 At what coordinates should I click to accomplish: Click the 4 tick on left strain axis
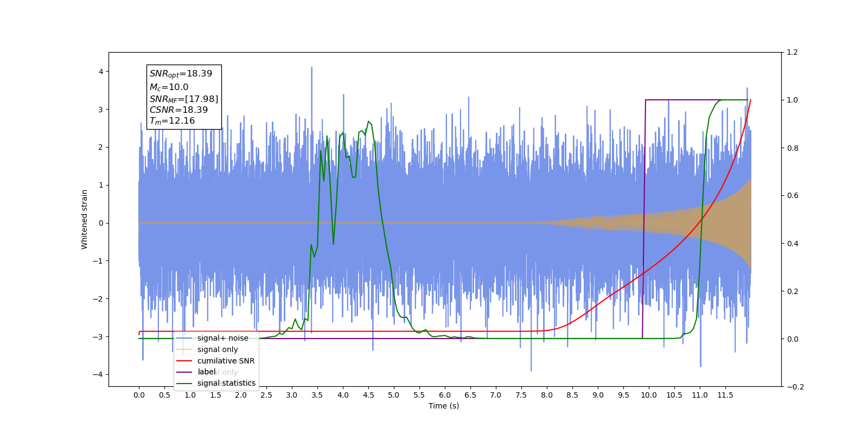coord(101,72)
